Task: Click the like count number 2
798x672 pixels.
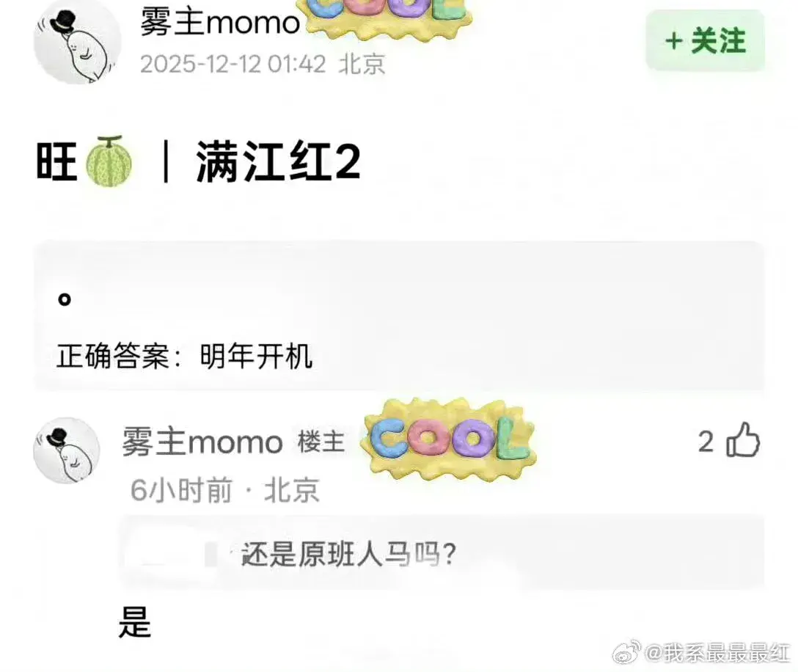Action: coord(706,442)
